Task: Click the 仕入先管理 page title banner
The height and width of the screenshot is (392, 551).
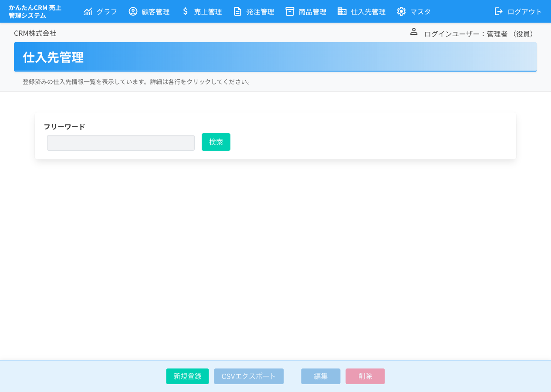Action: pyautogui.click(x=275, y=57)
